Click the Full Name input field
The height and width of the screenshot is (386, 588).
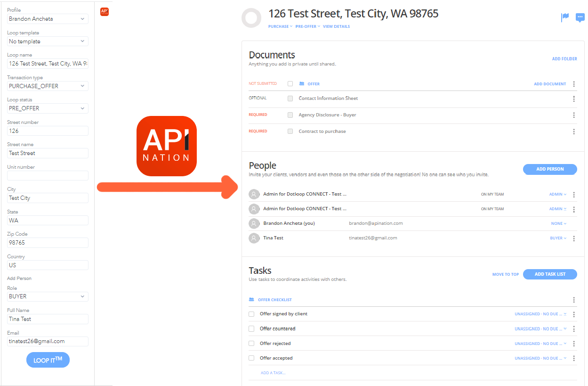coord(48,319)
